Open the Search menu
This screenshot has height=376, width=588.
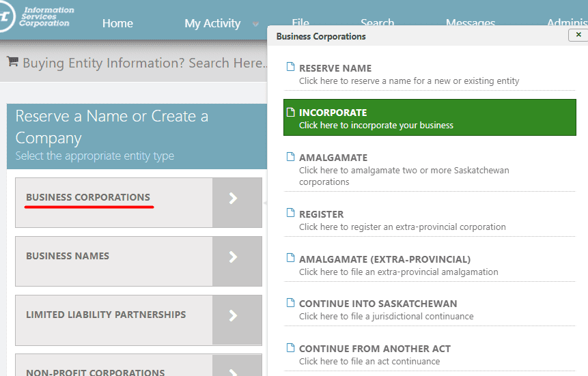(x=377, y=22)
